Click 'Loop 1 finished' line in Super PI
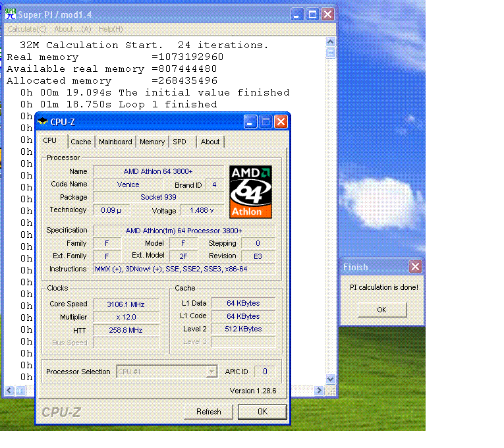The width and height of the screenshot is (504, 448). [x=119, y=105]
